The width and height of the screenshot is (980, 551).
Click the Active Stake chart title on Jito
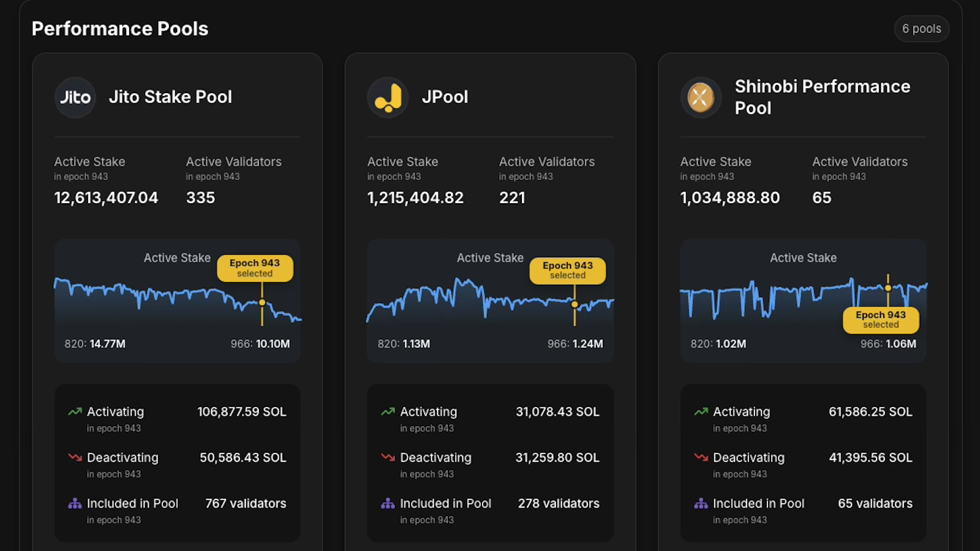tap(177, 258)
